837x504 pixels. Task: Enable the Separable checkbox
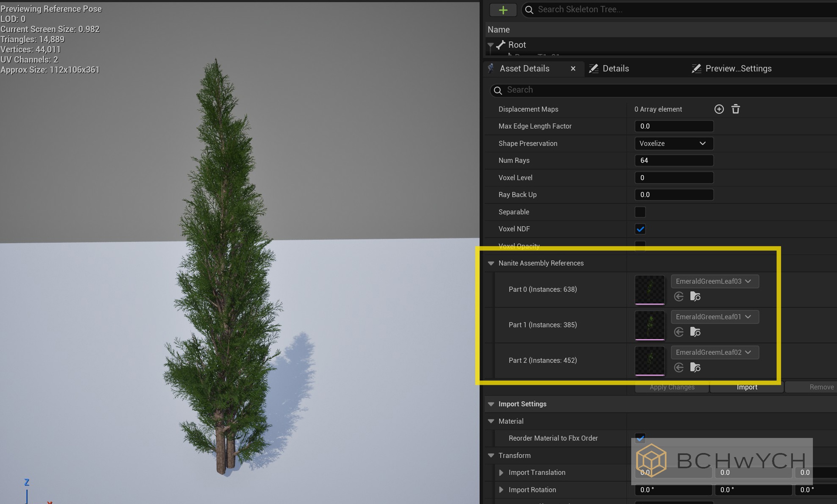click(640, 212)
